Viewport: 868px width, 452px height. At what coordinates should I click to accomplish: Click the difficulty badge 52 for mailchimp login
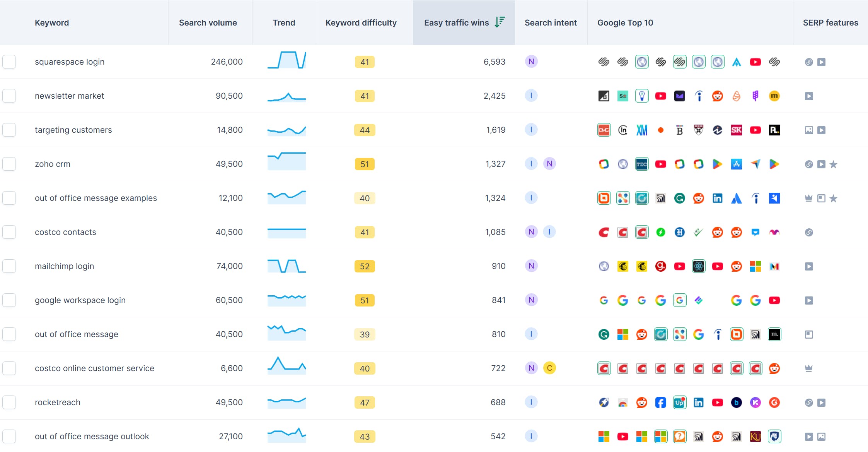364,266
